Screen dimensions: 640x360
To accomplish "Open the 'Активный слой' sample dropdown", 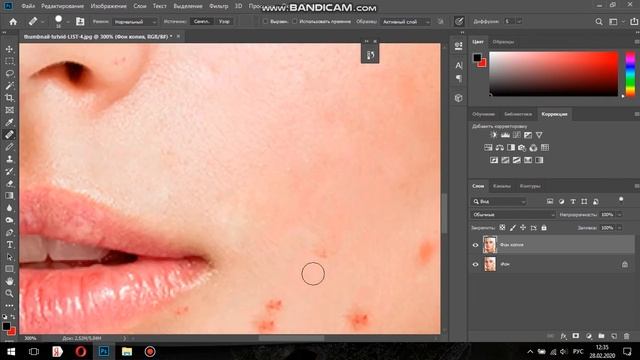I will coord(406,22).
